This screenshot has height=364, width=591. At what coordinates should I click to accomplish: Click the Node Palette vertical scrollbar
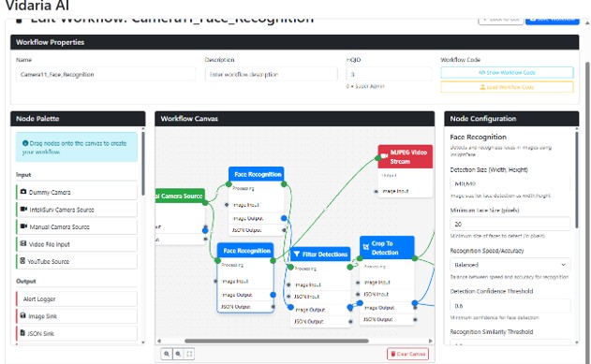point(143,164)
